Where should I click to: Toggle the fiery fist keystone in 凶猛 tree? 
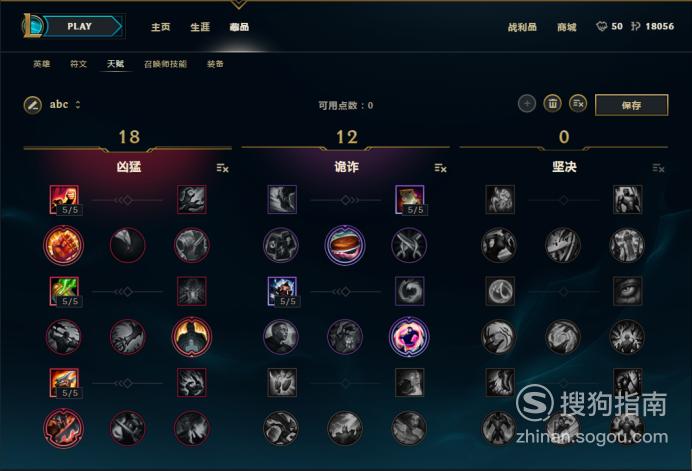pyautogui.click(x=64, y=245)
